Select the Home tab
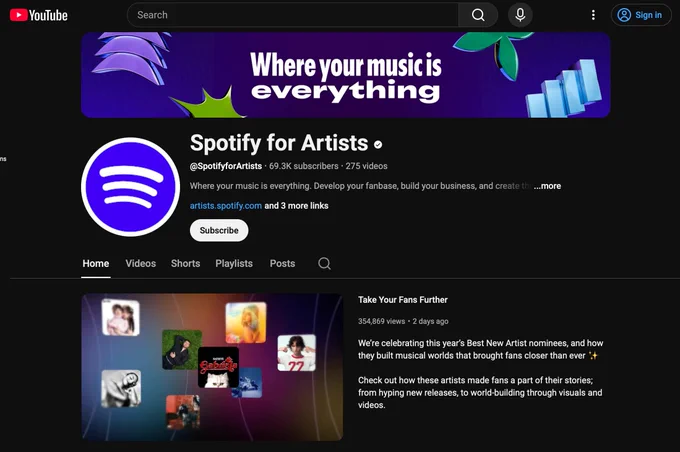The width and height of the screenshot is (680, 452). tap(96, 264)
